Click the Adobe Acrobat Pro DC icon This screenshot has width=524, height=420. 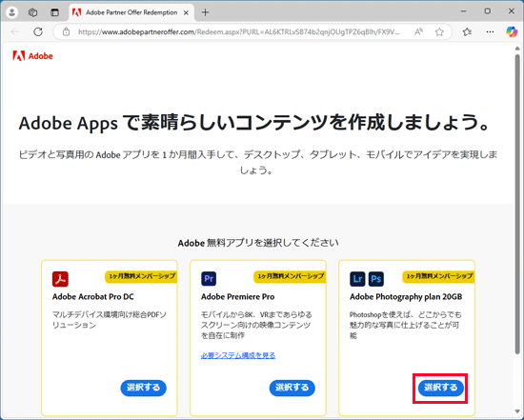tap(60, 279)
